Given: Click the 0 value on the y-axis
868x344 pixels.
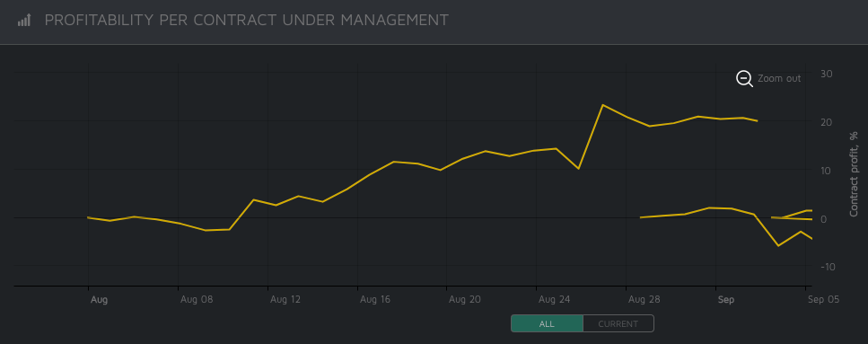Looking at the screenshot, I should (824, 219).
